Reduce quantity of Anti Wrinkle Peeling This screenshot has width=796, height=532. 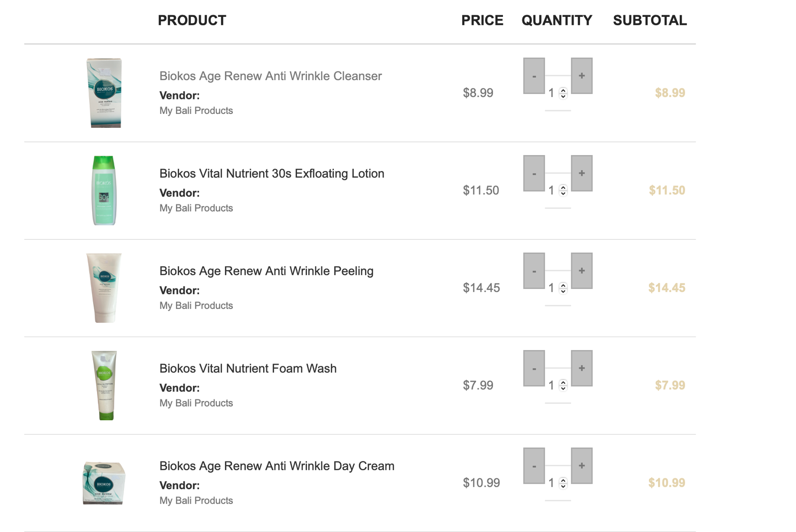coord(534,270)
